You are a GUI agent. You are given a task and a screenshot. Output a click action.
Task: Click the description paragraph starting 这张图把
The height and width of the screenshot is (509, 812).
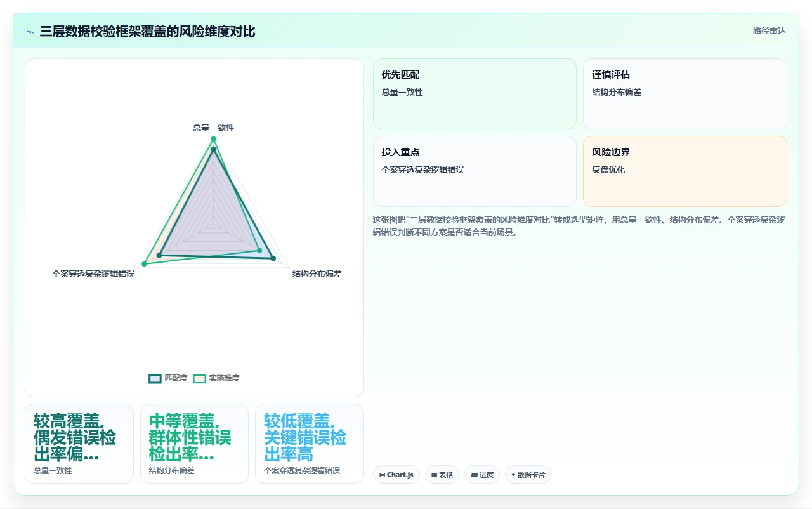click(579, 226)
